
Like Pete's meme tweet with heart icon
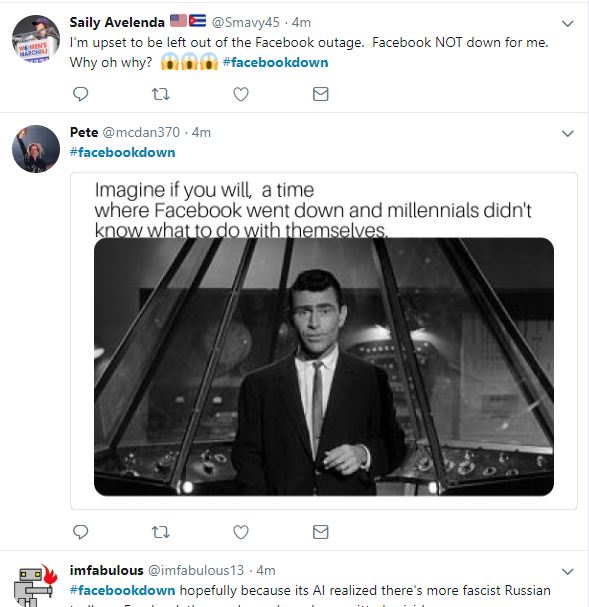(241, 532)
